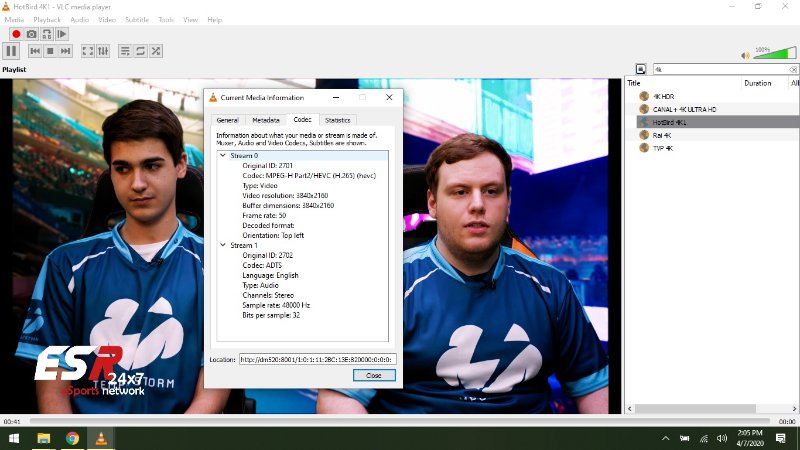The height and width of the screenshot is (450, 800).
Task: Pause playback with the pause button
Action: [x=12, y=51]
